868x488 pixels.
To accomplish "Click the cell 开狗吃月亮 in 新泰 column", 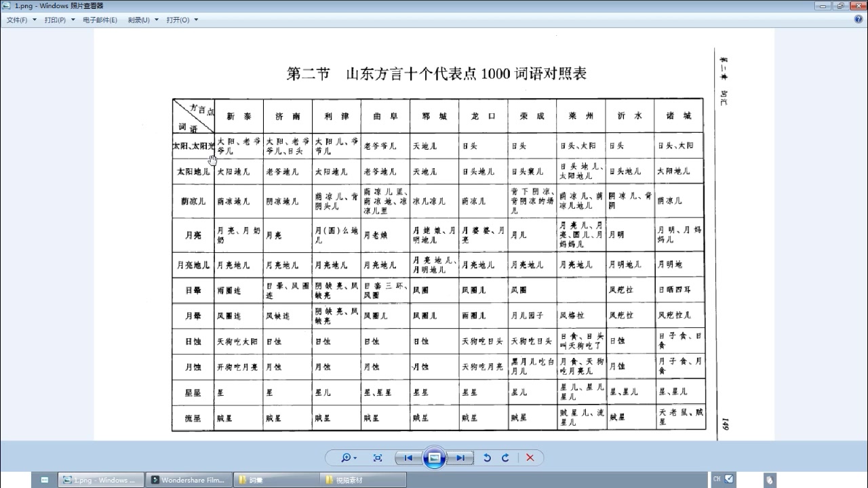I will coord(237,367).
